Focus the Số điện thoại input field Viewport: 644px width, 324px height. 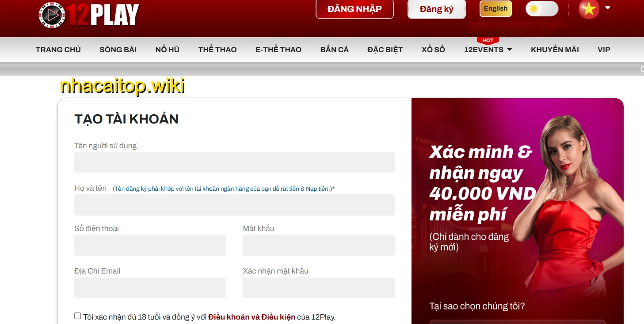click(x=150, y=245)
